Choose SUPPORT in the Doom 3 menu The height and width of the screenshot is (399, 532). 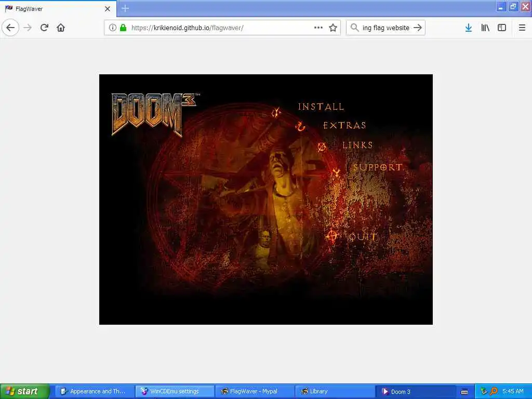(378, 167)
